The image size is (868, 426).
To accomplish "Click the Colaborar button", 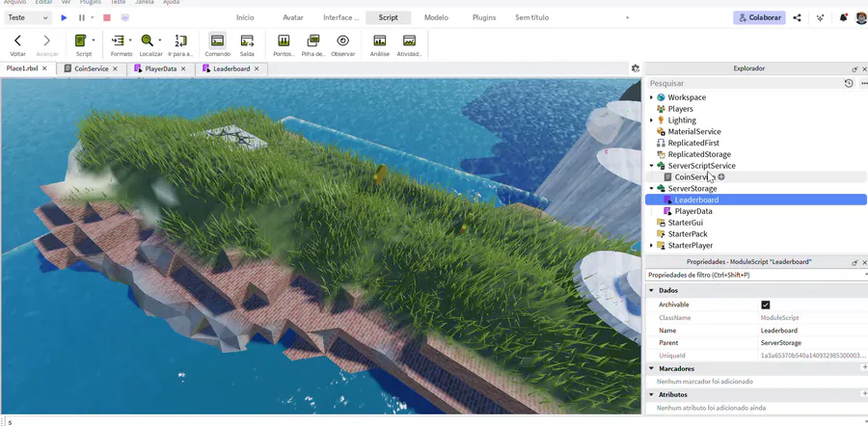I will coord(760,17).
